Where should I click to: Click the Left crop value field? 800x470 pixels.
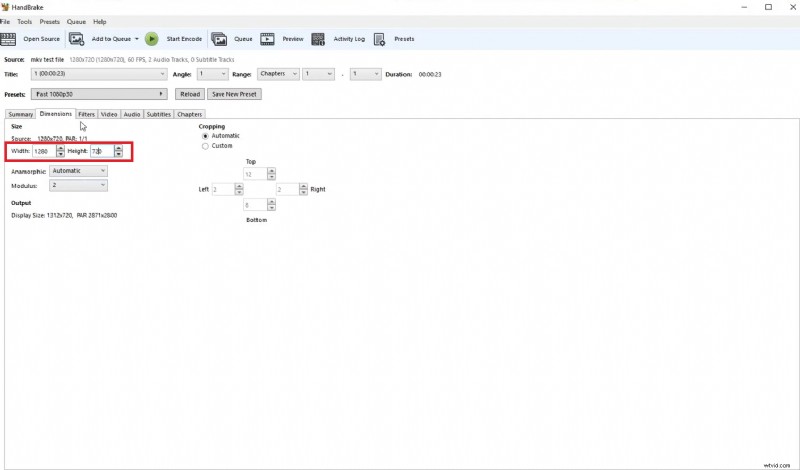pyautogui.click(x=223, y=189)
